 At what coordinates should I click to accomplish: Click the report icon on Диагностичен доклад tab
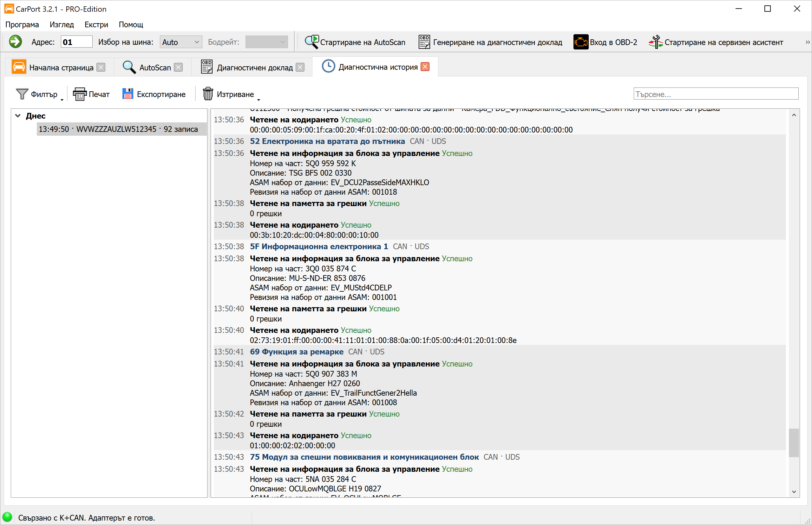click(207, 67)
